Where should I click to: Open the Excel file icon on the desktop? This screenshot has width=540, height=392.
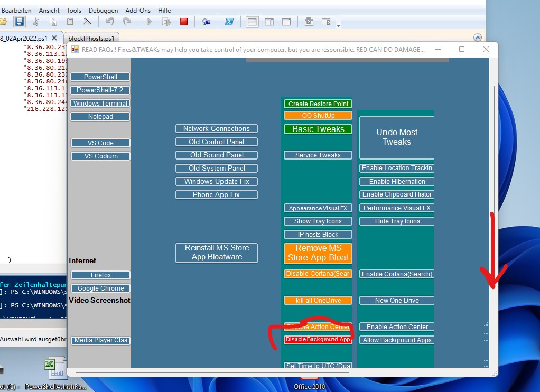tap(55, 369)
